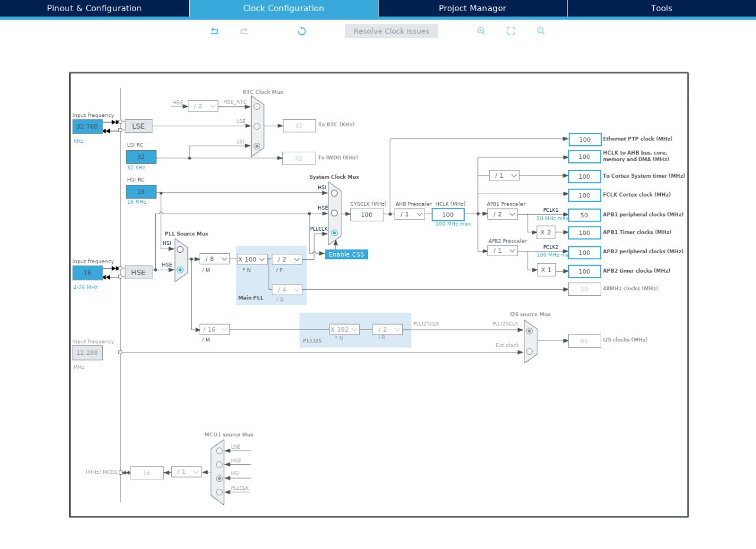Image resolution: width=756 pixels, height=549 pixels.
Task: Click Ethernet PTP clock value field
Action: pos(585,140)
